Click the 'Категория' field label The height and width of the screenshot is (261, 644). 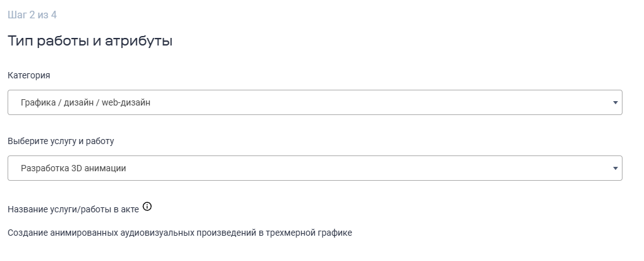[x=28, y=75]
